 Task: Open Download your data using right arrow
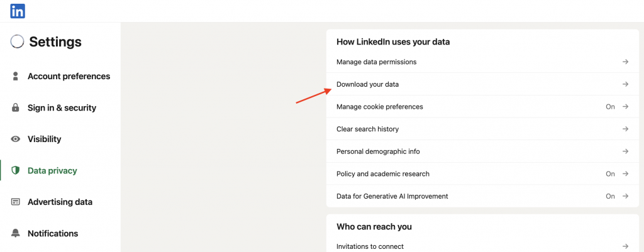click(x=625, y=84)
